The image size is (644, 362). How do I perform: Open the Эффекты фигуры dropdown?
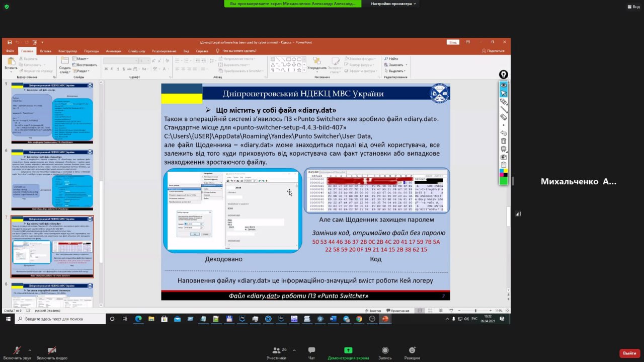360,71
